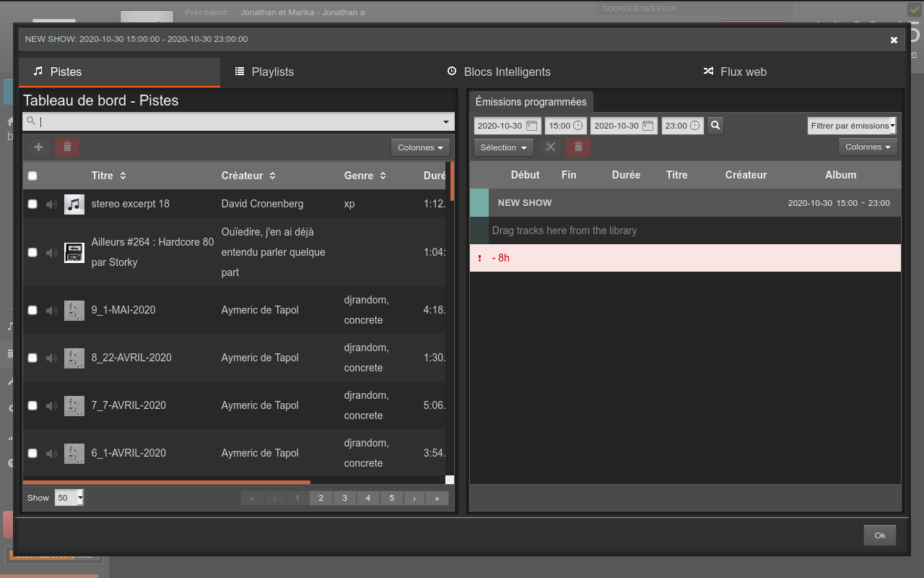Open the Filtrer par émissions dropdown
The width and height of the screenshot is (924, 578).
point(852,126)
